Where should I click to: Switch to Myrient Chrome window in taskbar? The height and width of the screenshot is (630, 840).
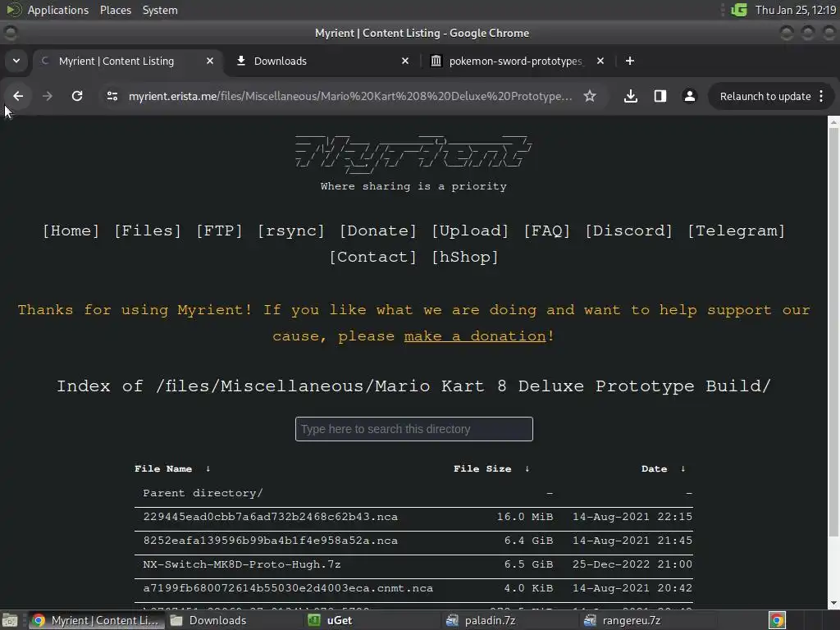pos(95,620)
